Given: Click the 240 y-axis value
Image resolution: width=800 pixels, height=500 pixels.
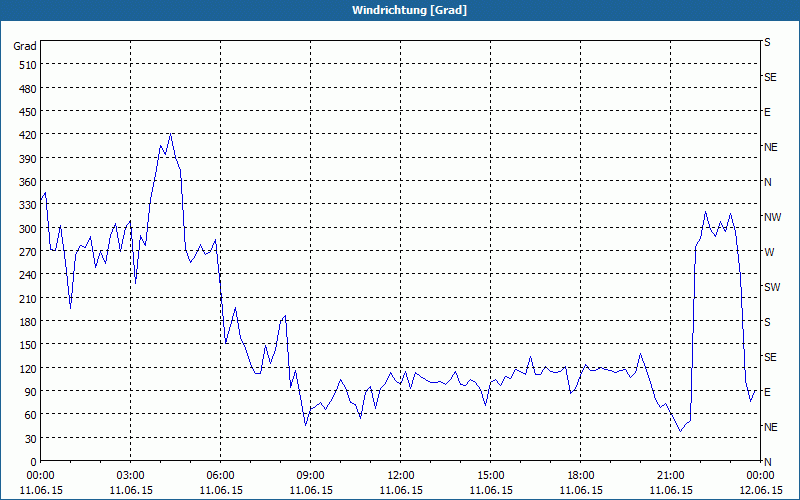Looking at the screenshot, I should 28,275.
